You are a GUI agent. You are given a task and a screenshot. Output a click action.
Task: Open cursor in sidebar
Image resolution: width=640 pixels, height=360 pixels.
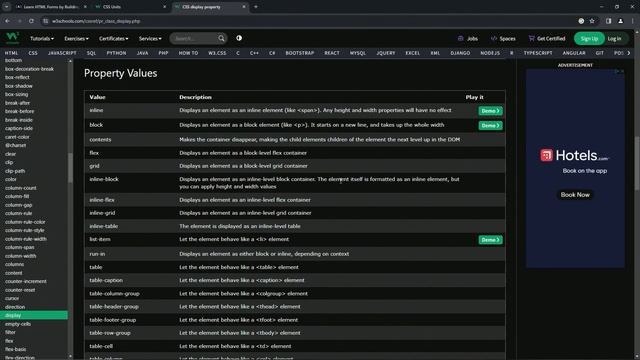(x=12, y=298)
